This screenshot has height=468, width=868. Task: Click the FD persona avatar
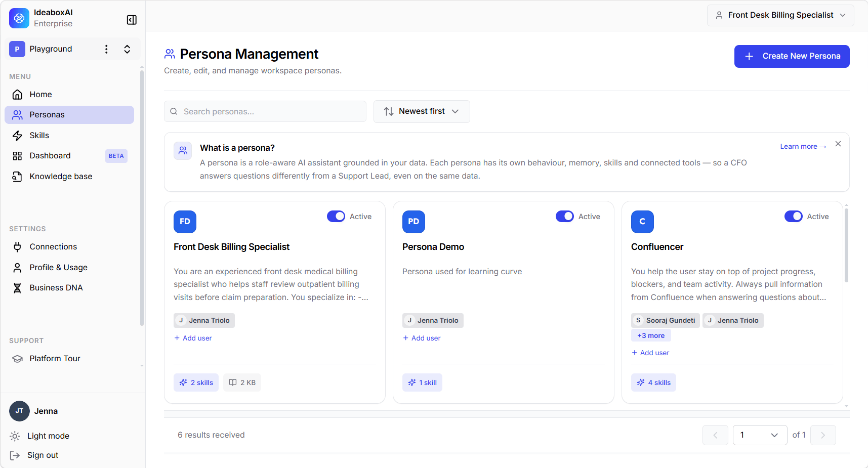[x=185, y=222]
